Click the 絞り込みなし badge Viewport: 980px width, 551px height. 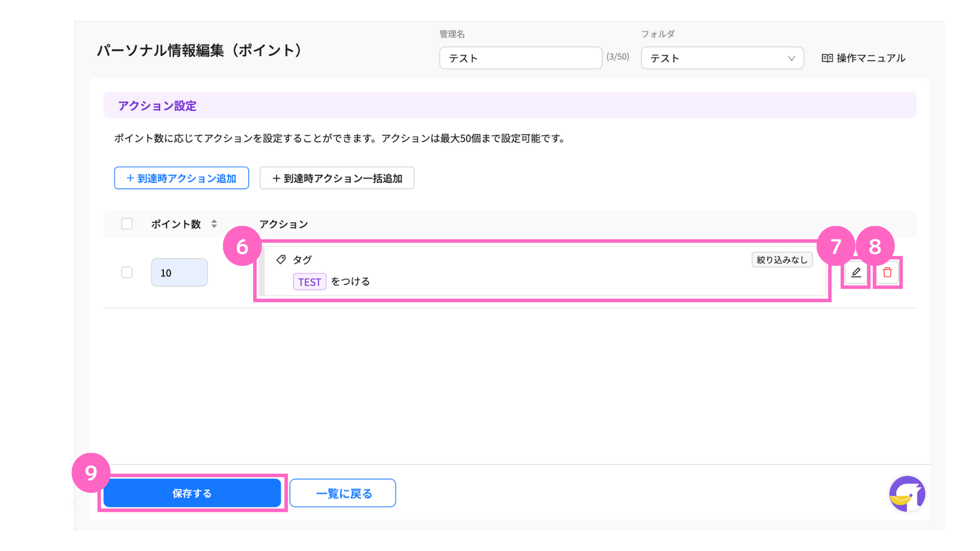(x=781, y=260)
